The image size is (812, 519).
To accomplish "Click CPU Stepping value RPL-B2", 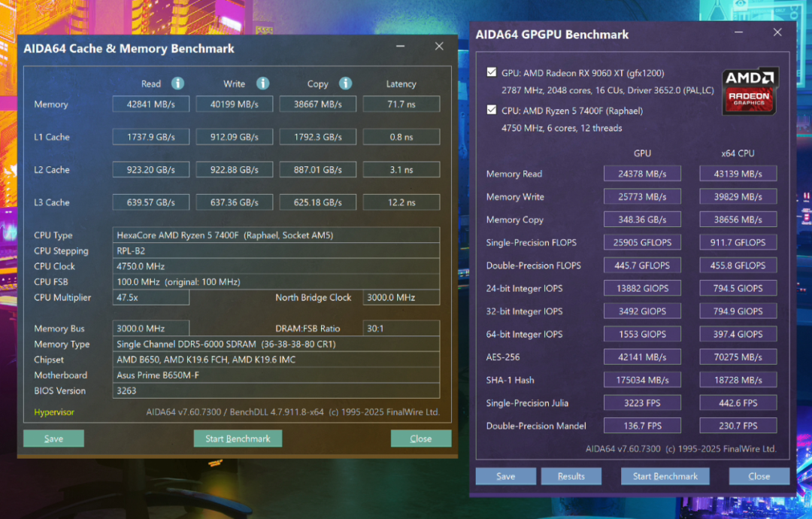I will point(276,250).
